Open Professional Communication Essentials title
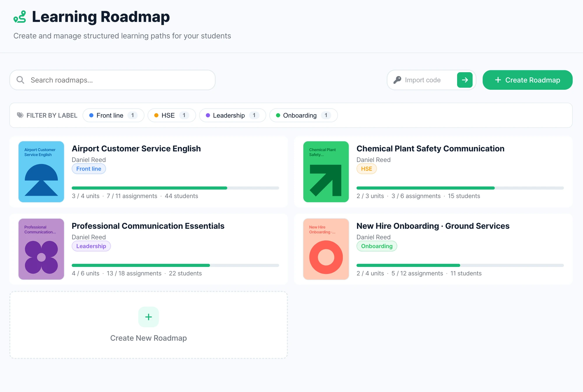Image resolution: width=583 pixels, height=392 pixels. click(148, 226)
